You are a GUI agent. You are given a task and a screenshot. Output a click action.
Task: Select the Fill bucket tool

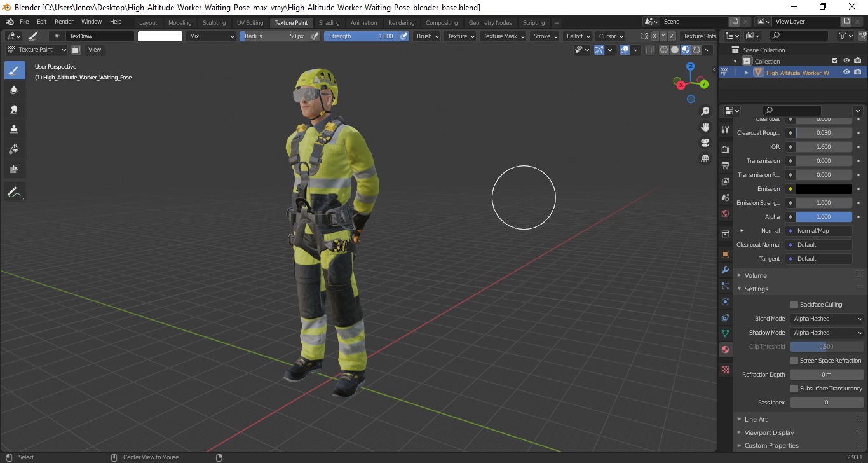[x=15, y=149]
